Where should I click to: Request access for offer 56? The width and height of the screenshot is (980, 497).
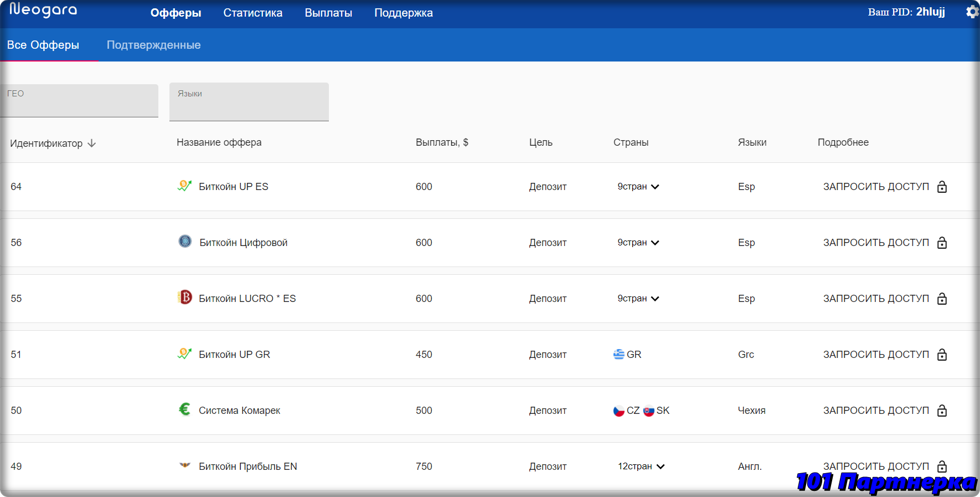[876, 243]
